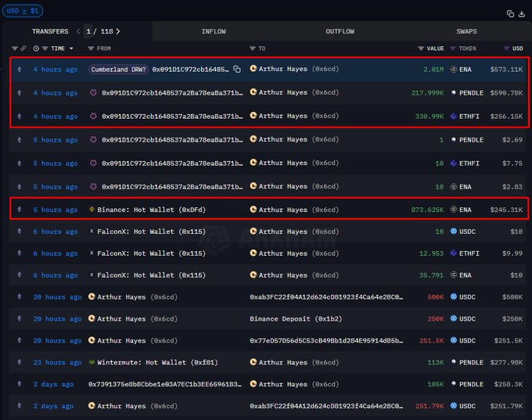The width and height of the screenshot is (532, 420).
Task: Go to next transfers page
Action: point(118,31)
